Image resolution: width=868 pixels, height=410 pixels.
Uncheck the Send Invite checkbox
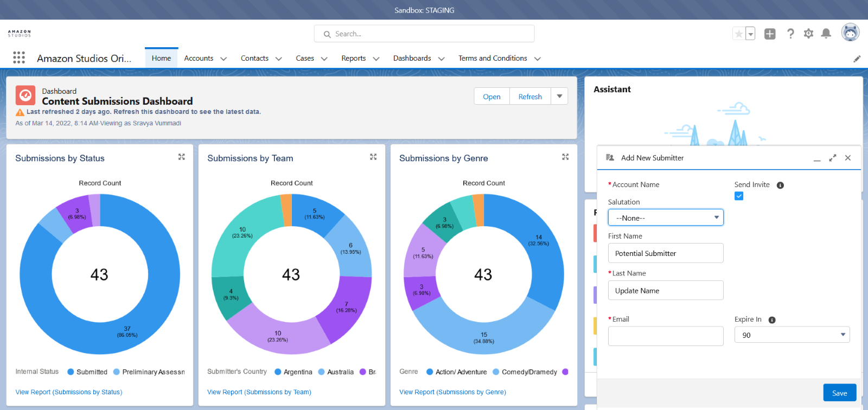[739, 196]
